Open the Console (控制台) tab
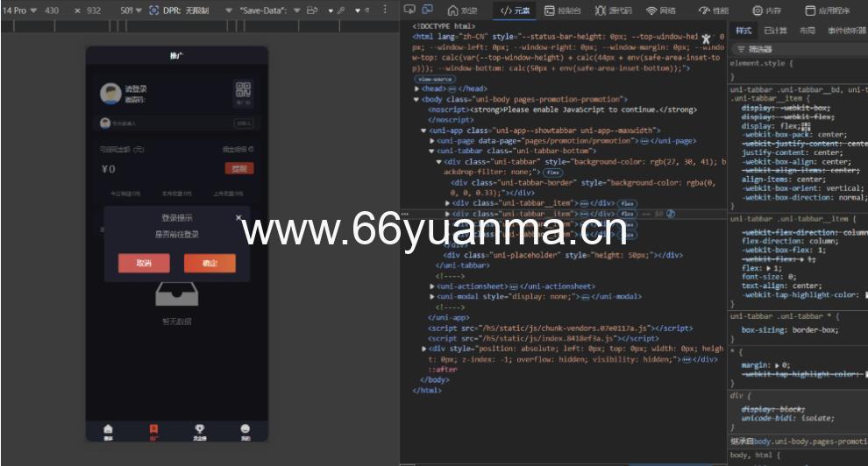 pos(562,11)
